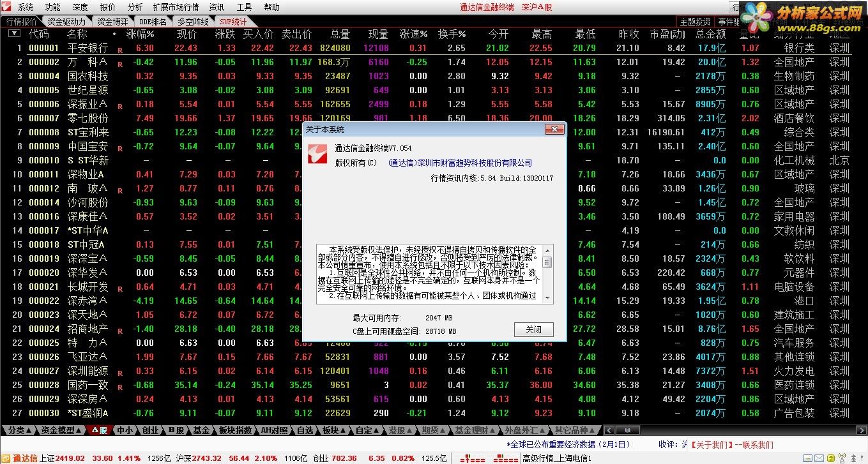Viewport: 868px width, 464px height.
Task: Expand the 港股 bottom tab menu
Action: coord(400,430)
